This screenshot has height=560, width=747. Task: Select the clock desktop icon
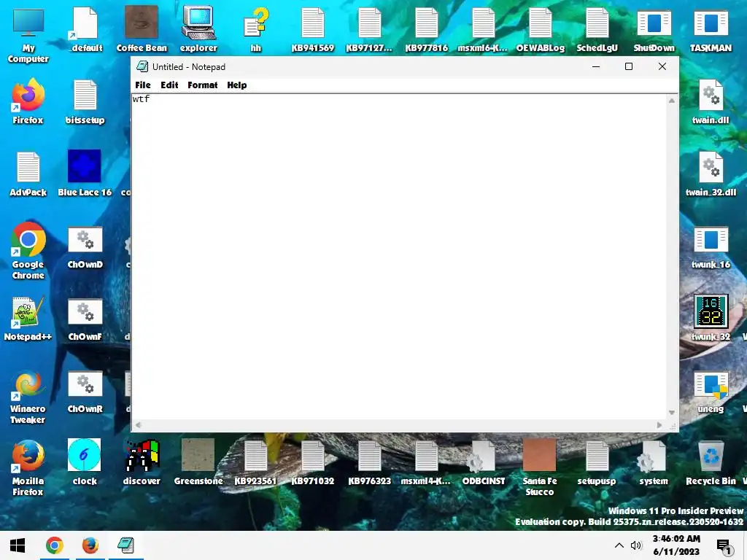pyautogui.click(x=85, y=462)
